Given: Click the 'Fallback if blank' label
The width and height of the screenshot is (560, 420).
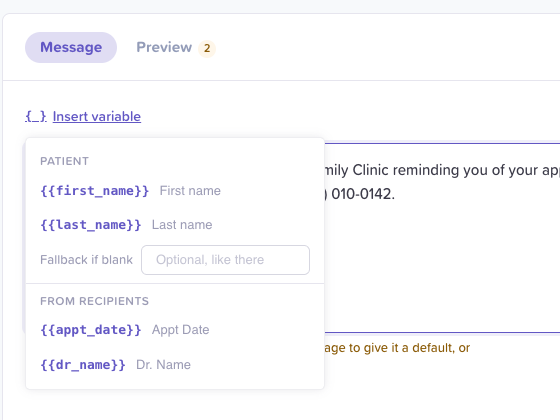Looking at the screenshot, I should tap(86, 260).
